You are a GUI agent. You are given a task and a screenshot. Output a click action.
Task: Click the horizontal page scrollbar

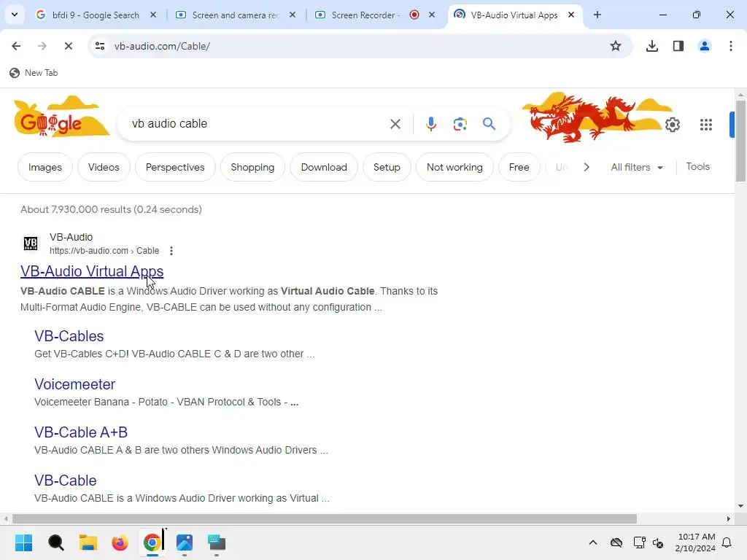click(325, 518)
